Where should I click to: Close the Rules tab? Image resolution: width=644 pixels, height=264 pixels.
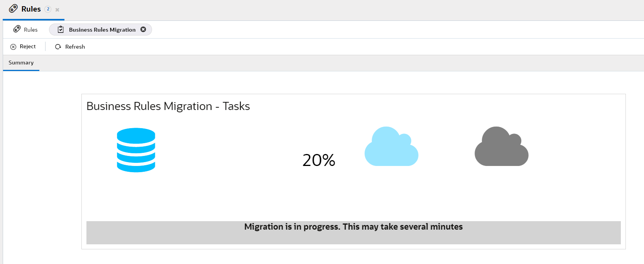(x=57, y=9)
